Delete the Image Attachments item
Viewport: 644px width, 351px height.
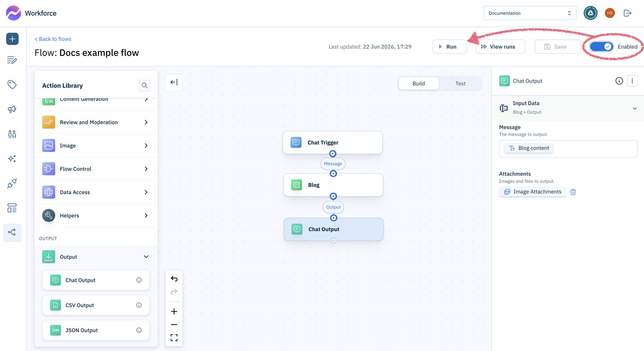[x=573, y=192]
